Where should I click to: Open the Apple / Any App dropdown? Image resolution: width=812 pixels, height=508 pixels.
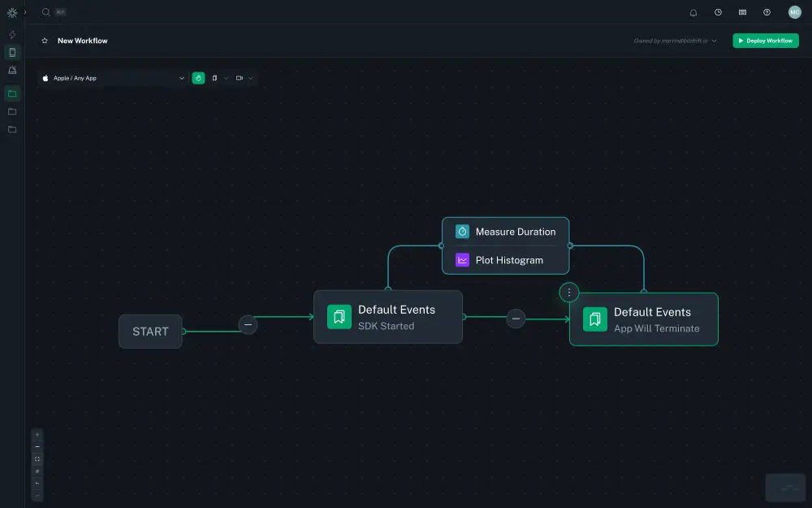[114, 78]
